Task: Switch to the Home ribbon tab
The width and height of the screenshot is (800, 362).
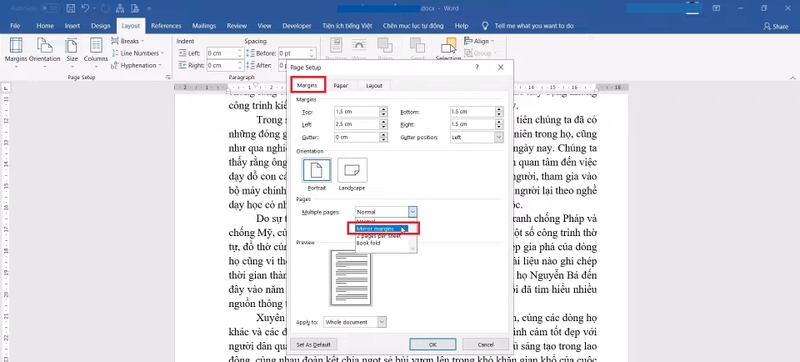Action: (x=44, y=25)
